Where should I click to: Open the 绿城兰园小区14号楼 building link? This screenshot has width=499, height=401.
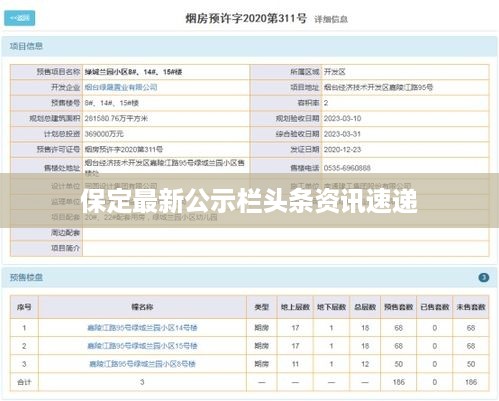142,328
